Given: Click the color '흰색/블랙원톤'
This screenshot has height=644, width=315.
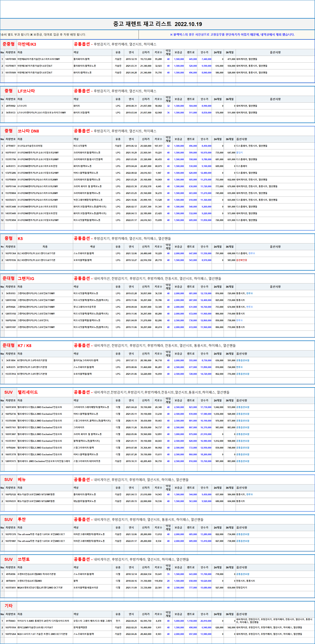Looking at the screenshot, I should pos(80,627).
